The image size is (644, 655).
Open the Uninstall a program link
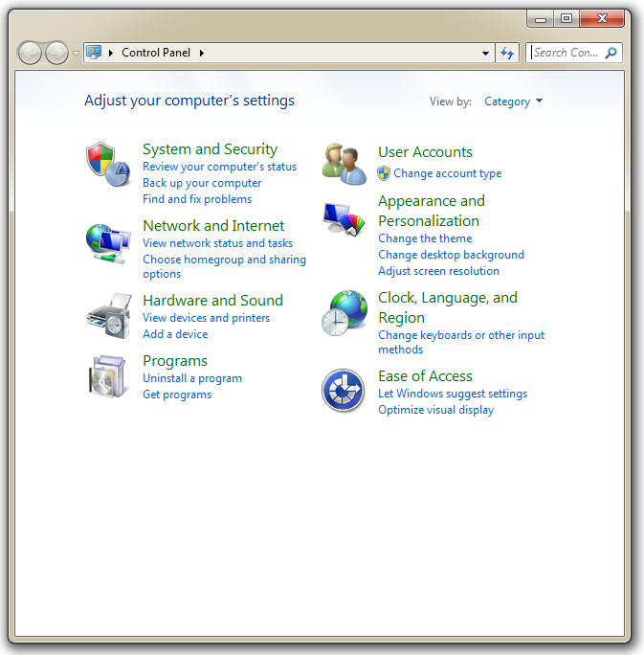(191, 378)
